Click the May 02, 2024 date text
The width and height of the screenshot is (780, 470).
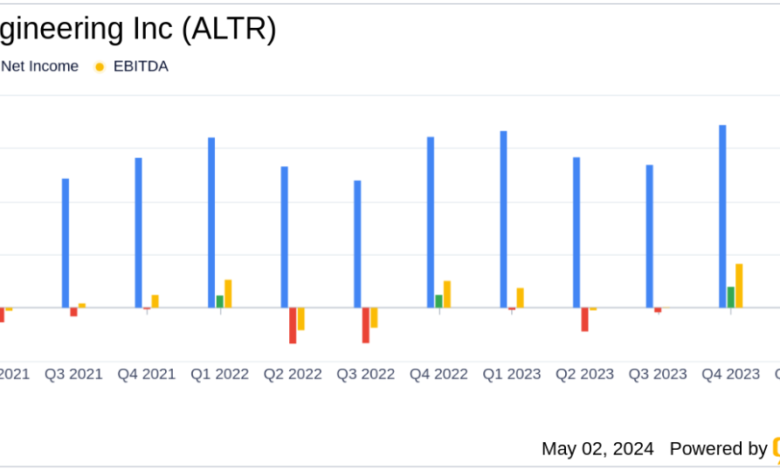pos(597,449)
